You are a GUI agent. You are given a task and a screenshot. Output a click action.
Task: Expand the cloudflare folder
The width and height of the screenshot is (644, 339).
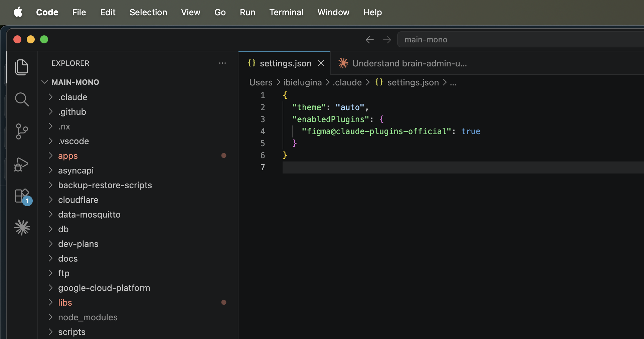[50, 200]
